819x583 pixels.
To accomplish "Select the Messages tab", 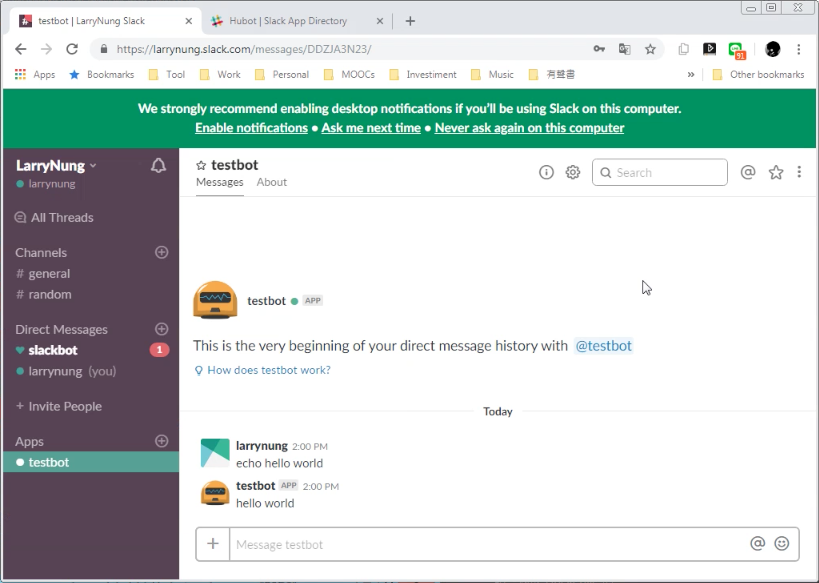I will coord(219,182).
